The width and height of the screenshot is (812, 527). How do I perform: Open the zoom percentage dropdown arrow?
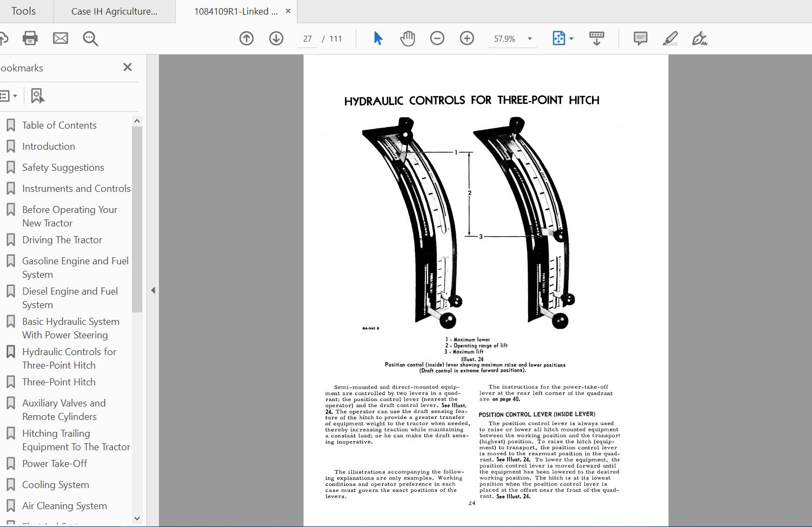530,38
